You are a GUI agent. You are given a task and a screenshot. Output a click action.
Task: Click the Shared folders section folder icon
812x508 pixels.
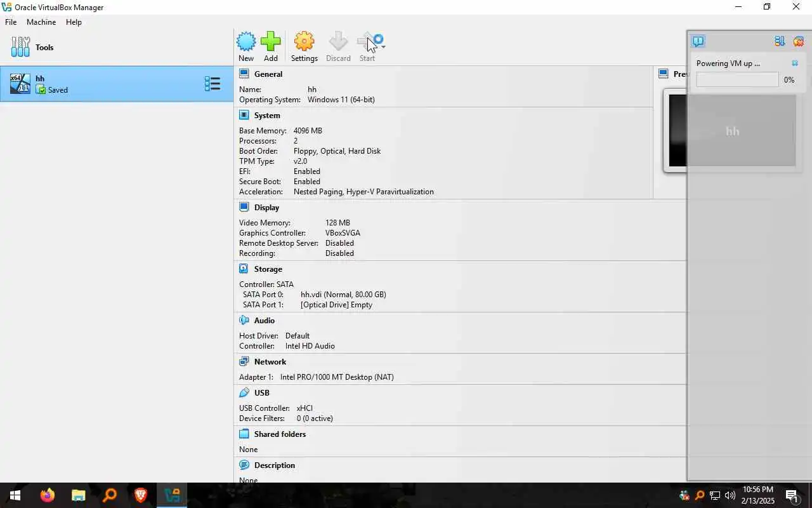pyautogui.click(x=244, y=434)
